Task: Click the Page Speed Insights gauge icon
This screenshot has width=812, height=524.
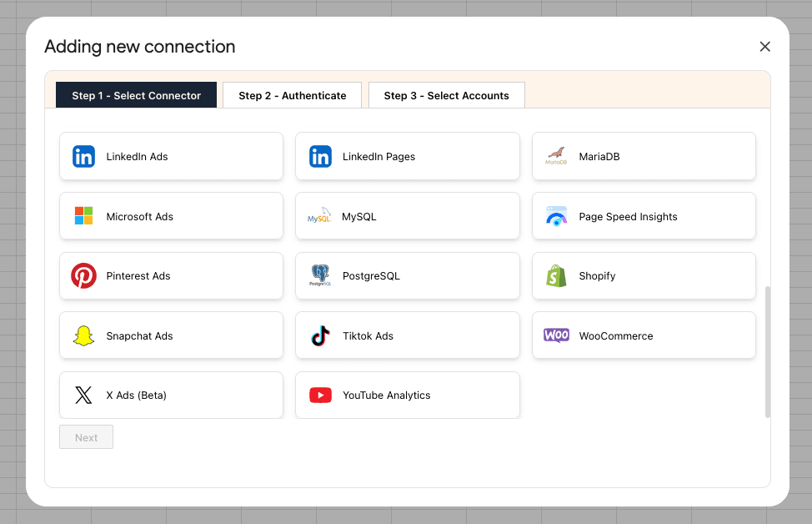Action: (556, 216)
